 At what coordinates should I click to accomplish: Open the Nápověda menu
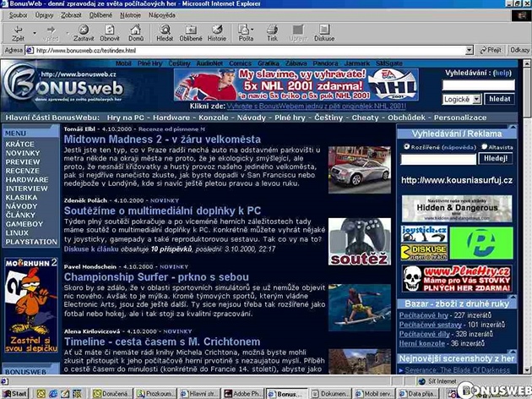click(x=162, y=15)
